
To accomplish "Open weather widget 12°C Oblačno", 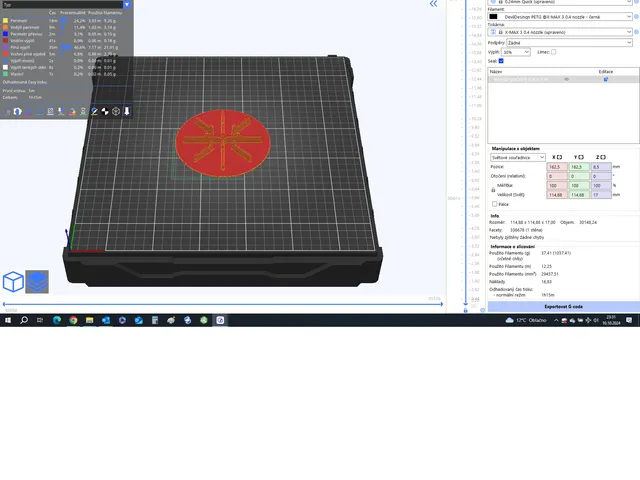I will click(526, 320).
